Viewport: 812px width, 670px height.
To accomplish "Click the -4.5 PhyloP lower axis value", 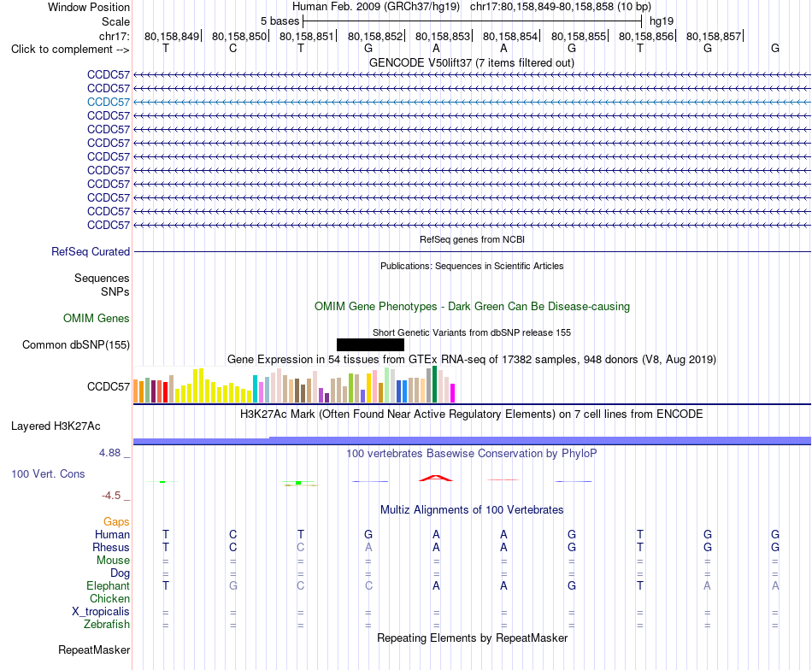I will [x=111, y=496].
